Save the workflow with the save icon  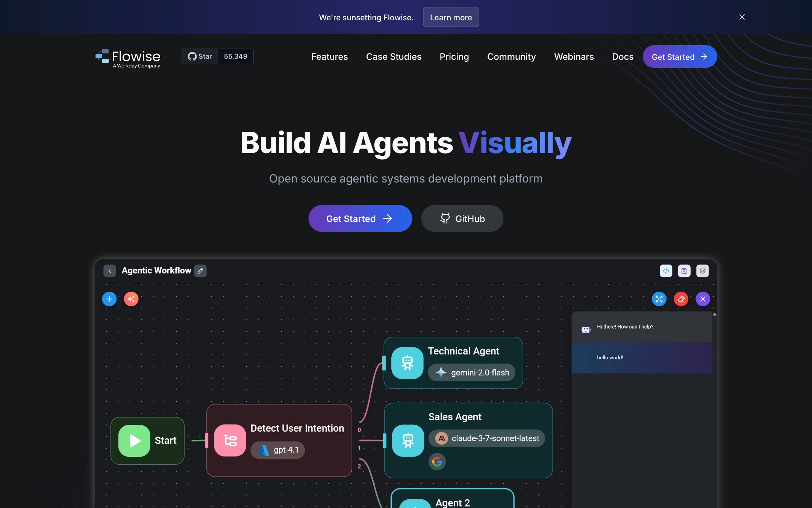(684, 271)
